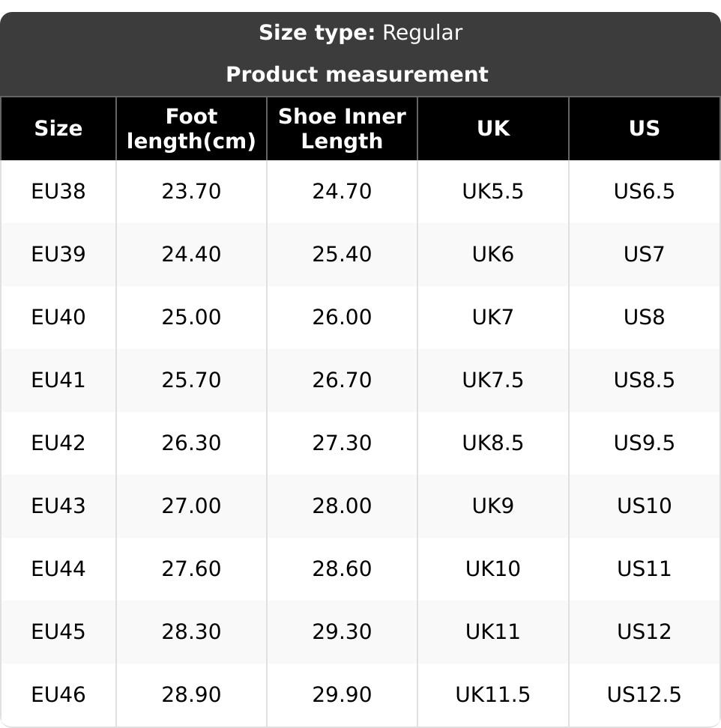Click the UK7.5 cell
721x728 pixels.
(x=492, y=380)
